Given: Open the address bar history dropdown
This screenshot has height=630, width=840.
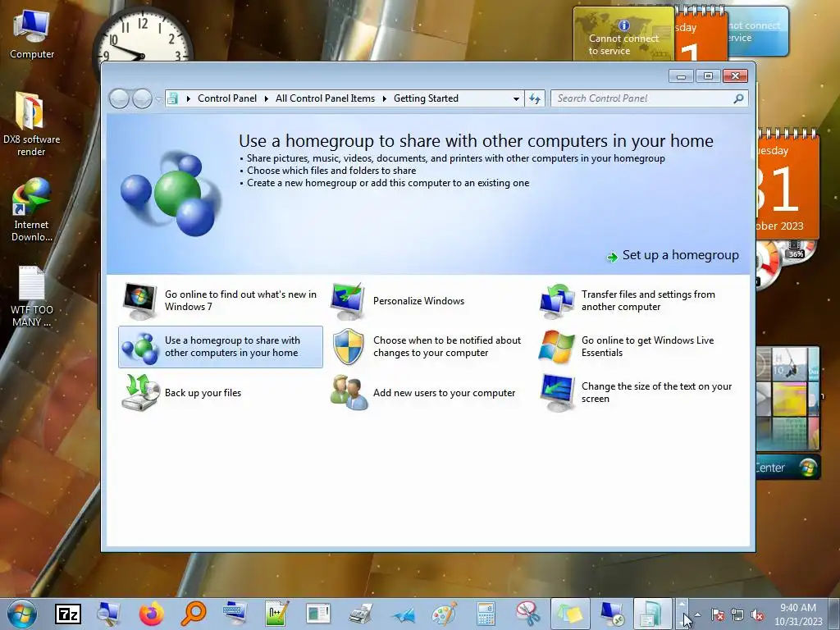Looking at the screenshot, I should [x=516, y=99].
